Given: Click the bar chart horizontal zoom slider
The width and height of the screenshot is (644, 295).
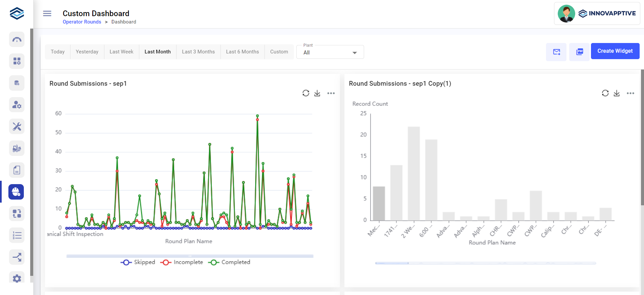Looking at the screenshot, I should pyautogui.click(x=392, y=263).
